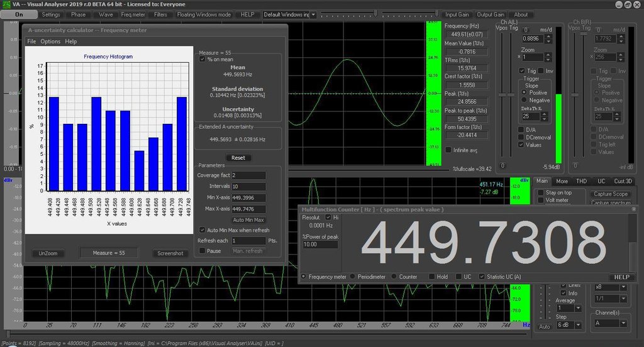Click the Ch A Zoom stepper arrows
644x347 pixels.
point(548,57)
